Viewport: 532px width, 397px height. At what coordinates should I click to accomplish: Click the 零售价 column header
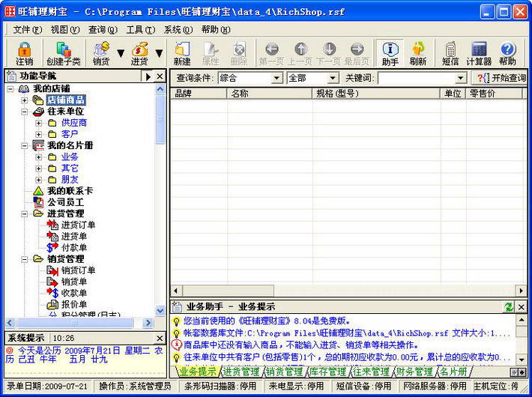pyautogui.click(x=495, y=94)
